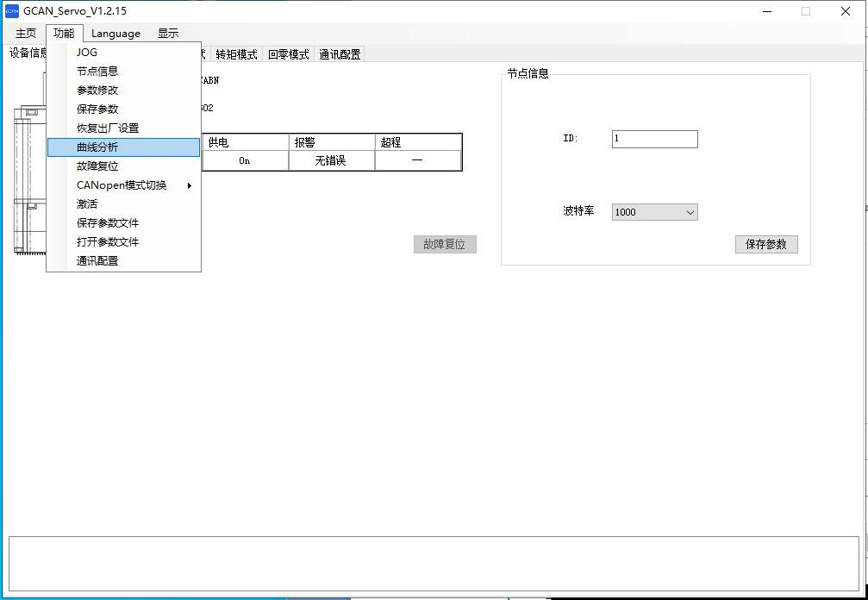868x600 pixels.
Task: Click 恢复出厂设置 in the menu
Action: click(x=108, y=128)
